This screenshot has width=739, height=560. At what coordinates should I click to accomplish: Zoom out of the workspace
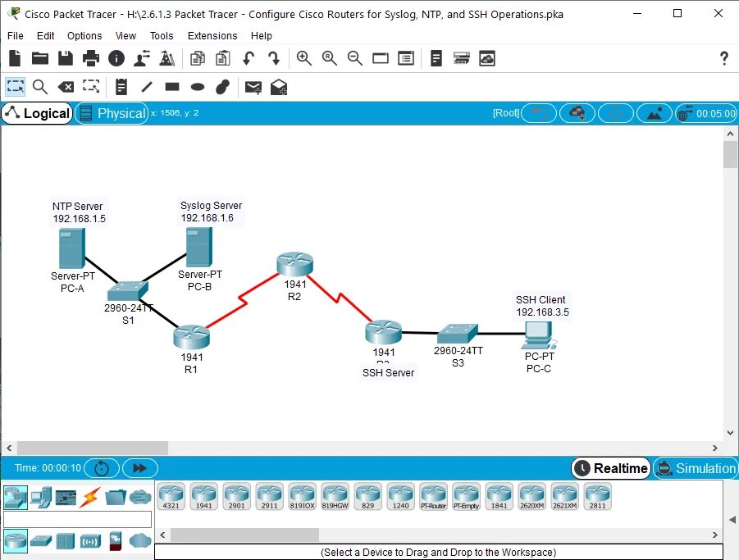(355, 58)
